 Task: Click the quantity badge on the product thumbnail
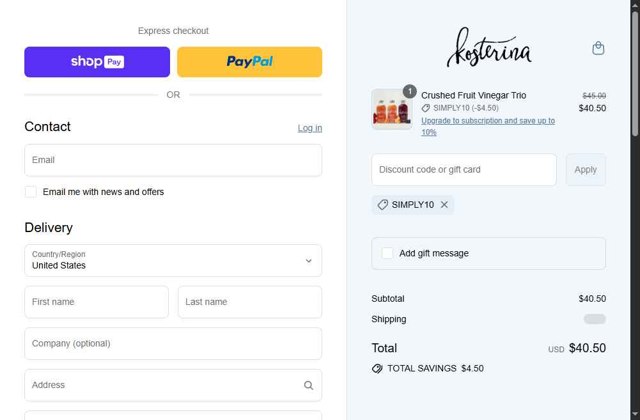409,91
